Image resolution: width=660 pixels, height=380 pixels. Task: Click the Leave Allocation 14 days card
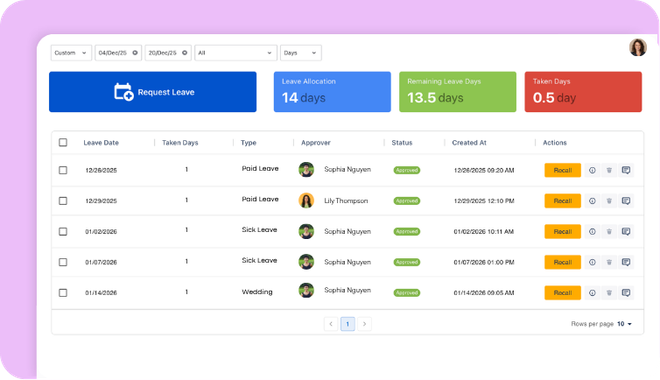point(332,92)
